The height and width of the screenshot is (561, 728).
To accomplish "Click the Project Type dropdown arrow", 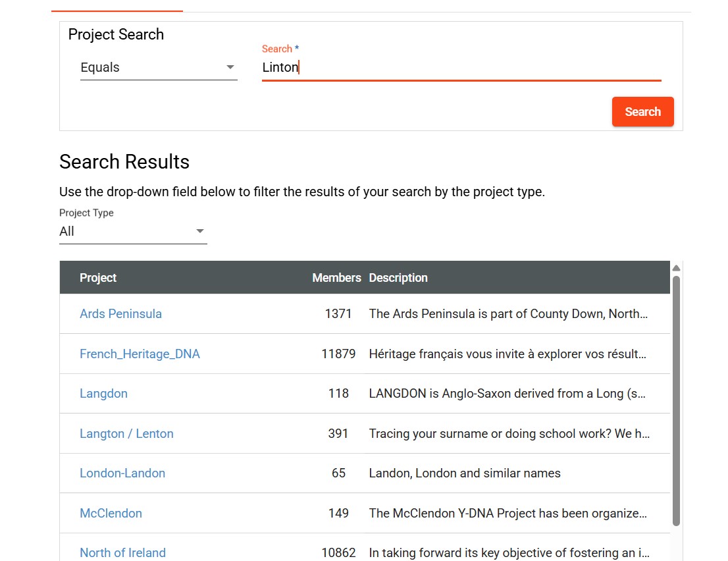I will pyautogui.click(x=200, y=231).
